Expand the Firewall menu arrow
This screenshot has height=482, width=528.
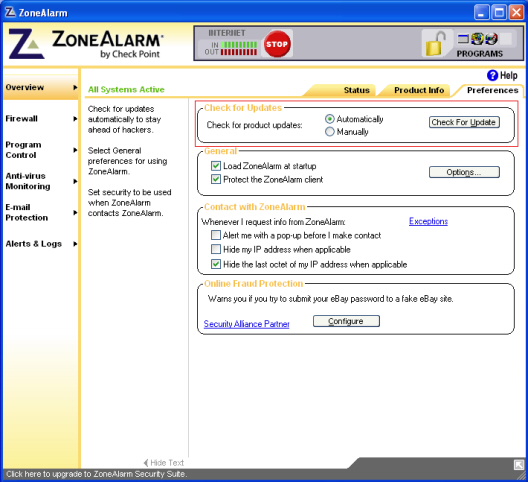point(75,119)
